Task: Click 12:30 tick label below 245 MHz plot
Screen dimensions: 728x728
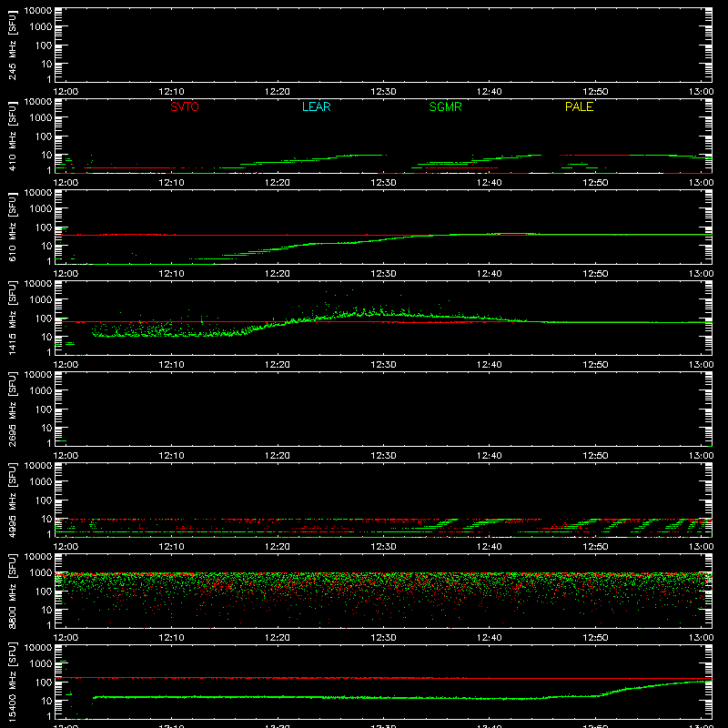Action: 383,92
